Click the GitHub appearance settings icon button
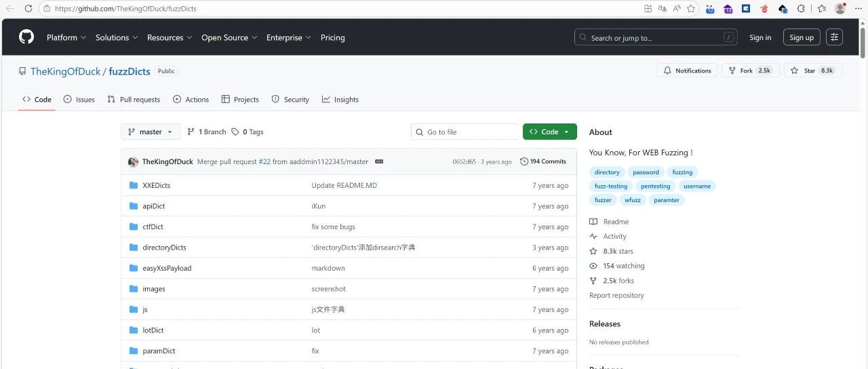The width and height of the screenshot is (868, 369). 834,37
